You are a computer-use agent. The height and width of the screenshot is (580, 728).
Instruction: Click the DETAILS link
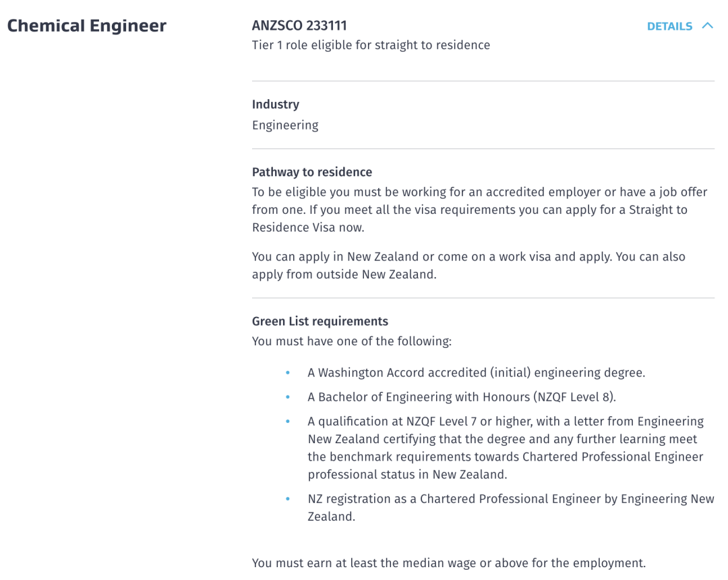[669, 27]
